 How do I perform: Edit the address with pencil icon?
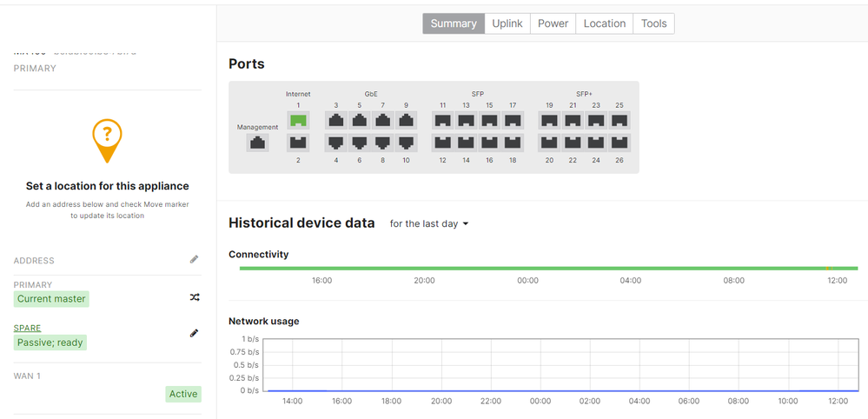pyautogui.click(x=194, y=259)
